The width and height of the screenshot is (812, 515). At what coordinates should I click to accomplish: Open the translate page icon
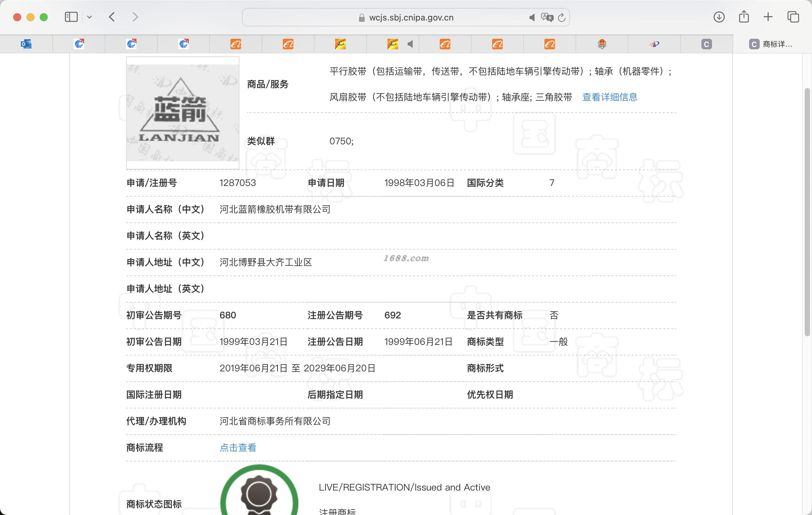coord(547,17)
